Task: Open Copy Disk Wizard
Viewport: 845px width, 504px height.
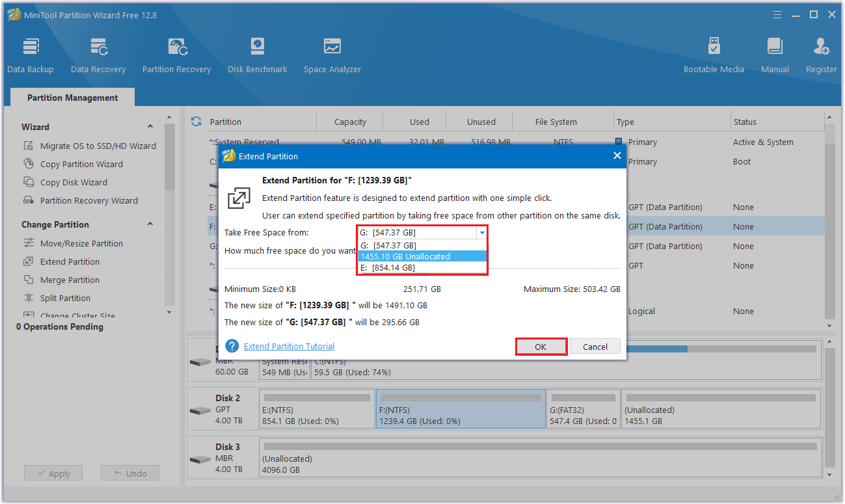Action: (65, 182)
